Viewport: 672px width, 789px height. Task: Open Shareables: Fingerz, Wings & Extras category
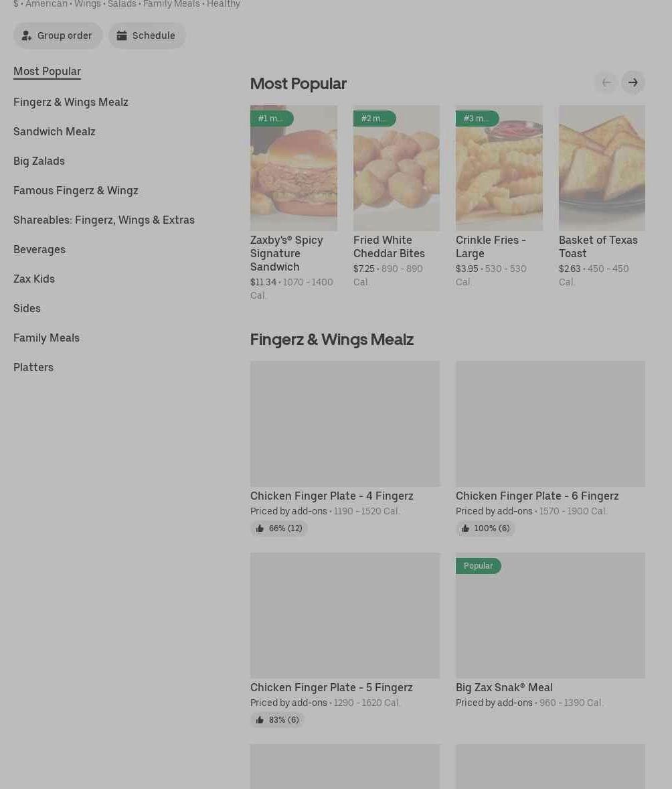[x=104, y=220]
